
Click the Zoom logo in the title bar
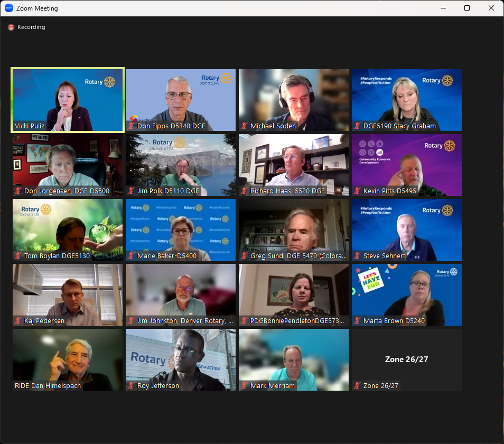pyautogui.click(x=8, y=8)
